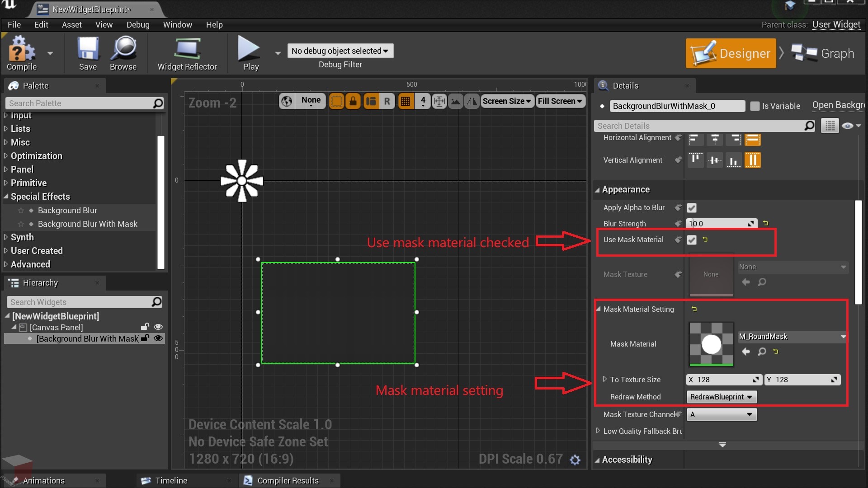Image resolution: width=868 pixels, height=488 pixels.
Task: Drag the Blur Strength value slider
Action: click(x=720, y=223)
